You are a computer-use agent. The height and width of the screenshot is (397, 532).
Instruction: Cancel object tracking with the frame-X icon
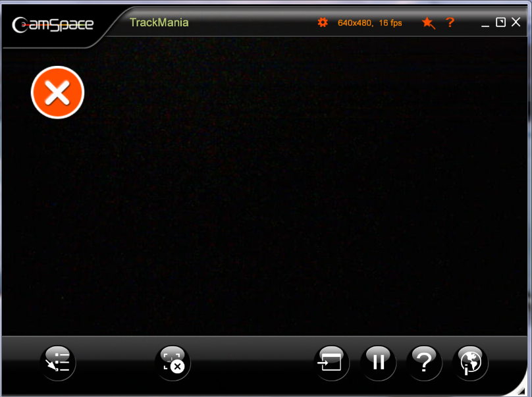(173, 362)
